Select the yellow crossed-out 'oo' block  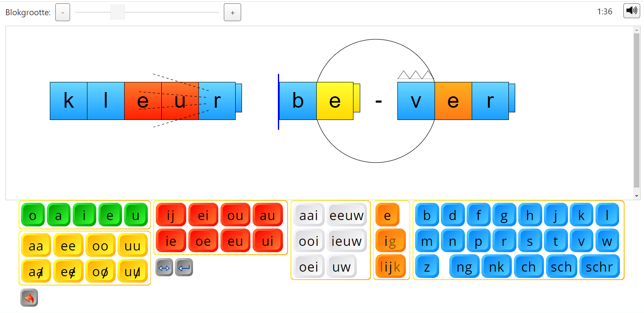(100, 271)
